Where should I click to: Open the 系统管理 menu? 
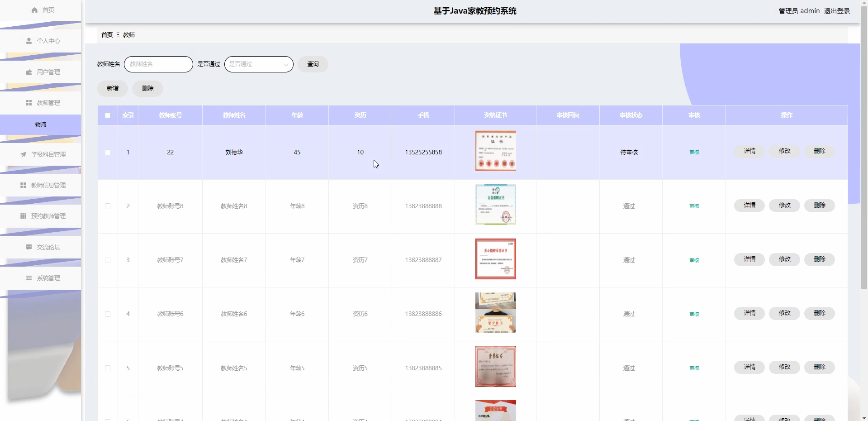(41, 278)
